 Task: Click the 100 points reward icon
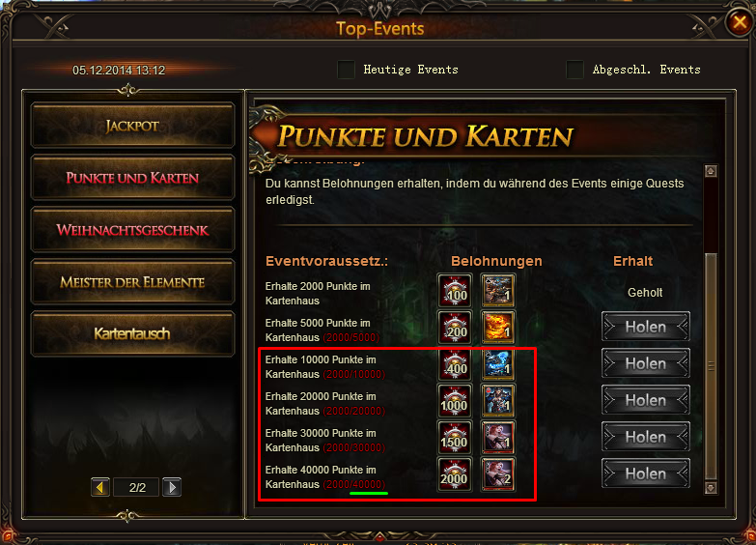455,291
